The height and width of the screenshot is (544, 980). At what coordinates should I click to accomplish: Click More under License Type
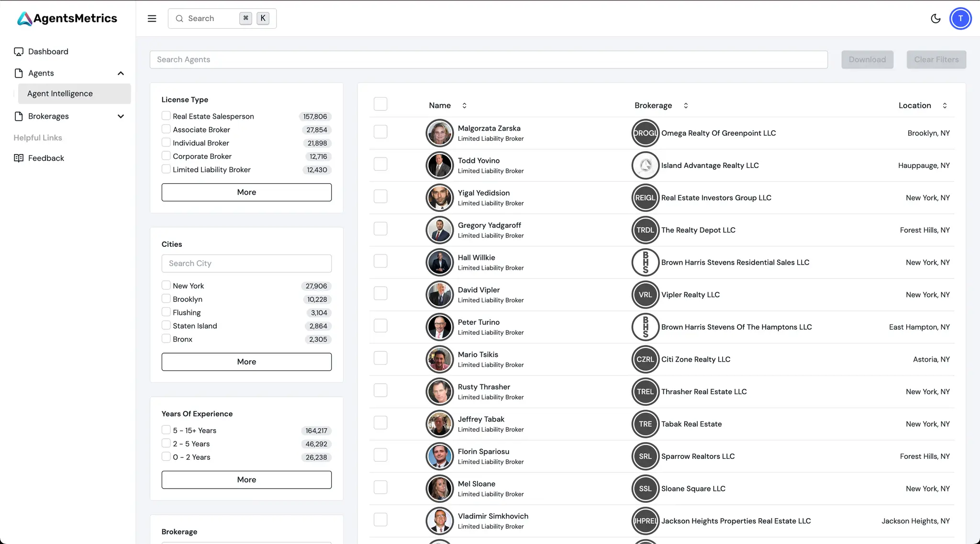click(246, 192)
